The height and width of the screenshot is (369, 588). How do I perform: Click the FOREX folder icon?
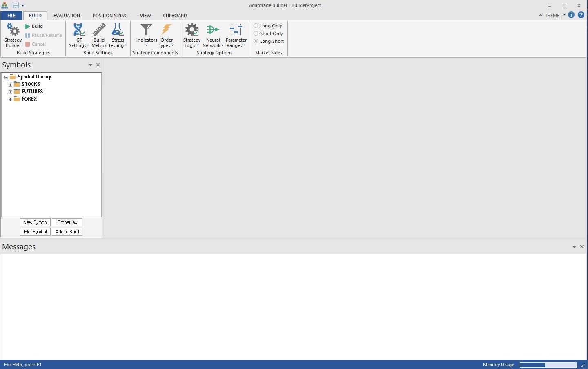tap(17, 99)
